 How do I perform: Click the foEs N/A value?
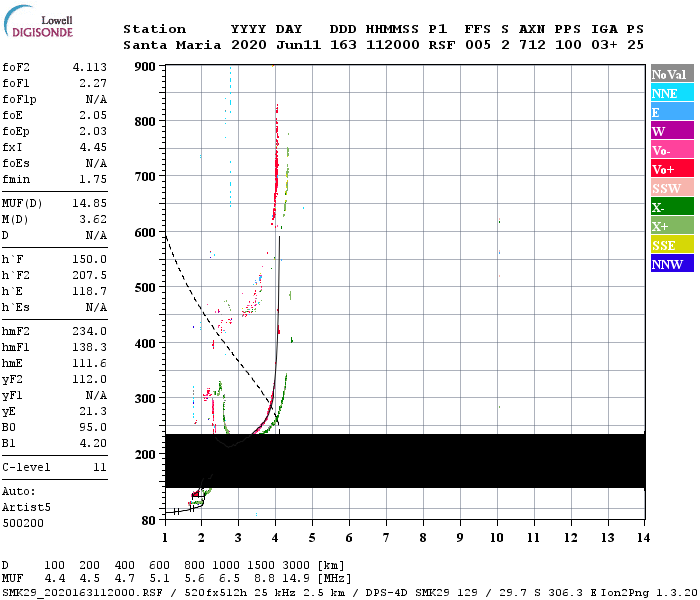tap(96, 163)
